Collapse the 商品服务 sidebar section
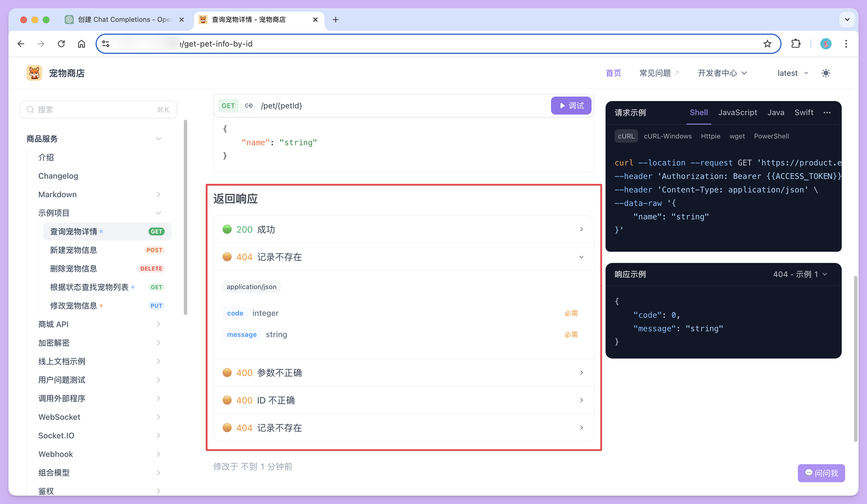867x504 pixels. tap(94, 139)
